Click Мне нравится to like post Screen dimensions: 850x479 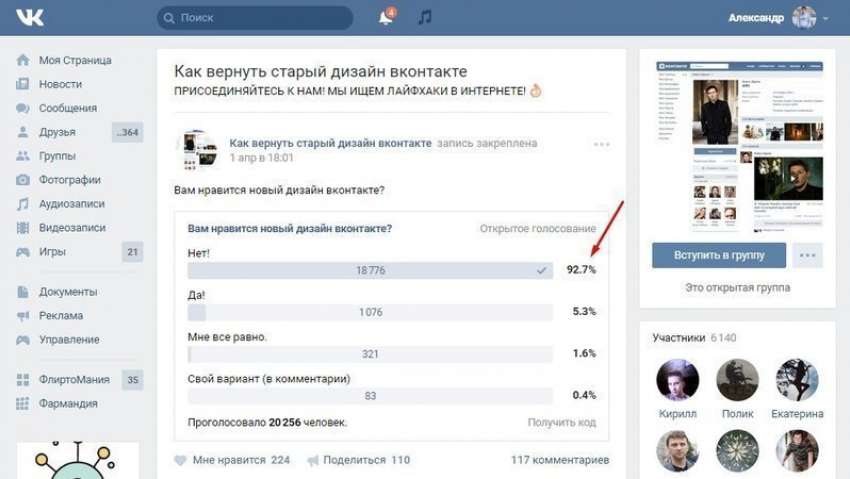pos(229,460)
